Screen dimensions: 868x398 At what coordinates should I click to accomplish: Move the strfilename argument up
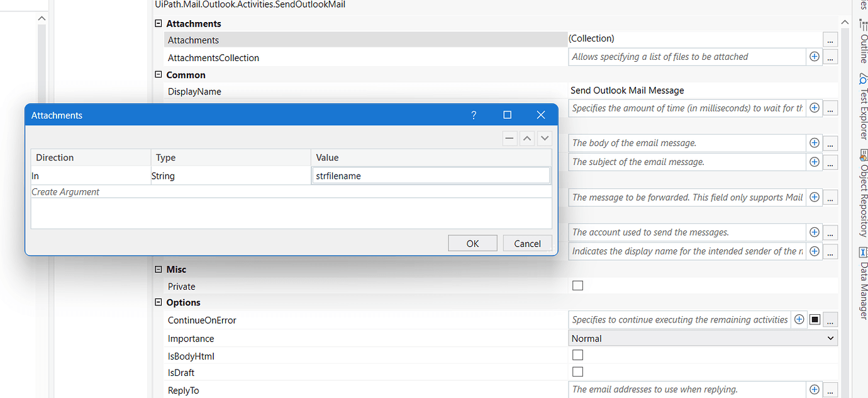pyautogui.click(x=527, y=138)
